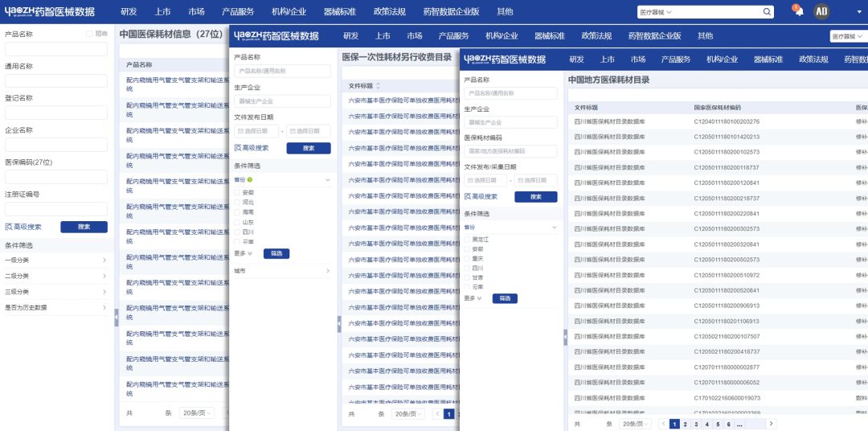Check 海南 in the middle window province filter
The height and width of the screenshot is (431, 868).
237,212
